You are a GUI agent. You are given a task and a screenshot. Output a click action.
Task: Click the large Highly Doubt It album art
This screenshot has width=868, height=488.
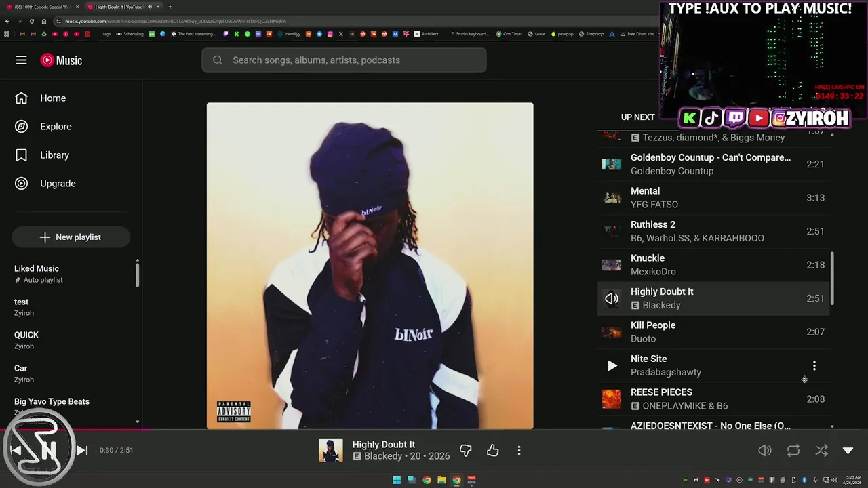(370, 266)
